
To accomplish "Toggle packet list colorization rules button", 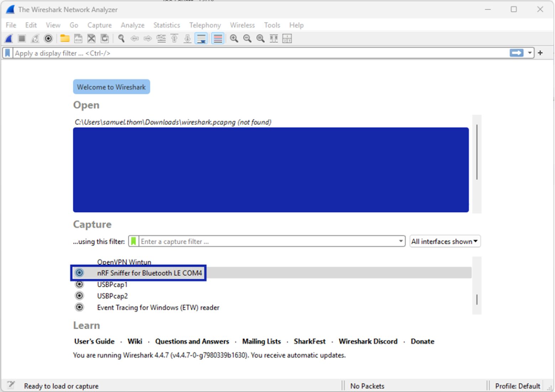I will [218, 38].
